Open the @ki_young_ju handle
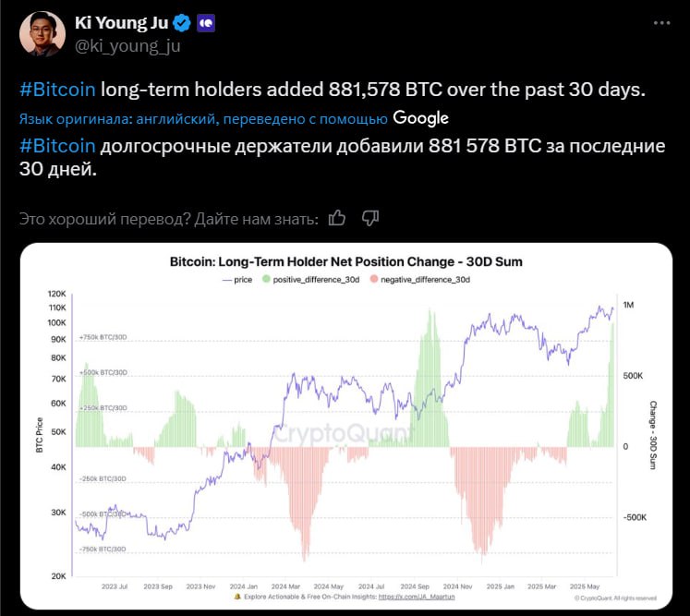This screenshot has width=690, height=616. [x=127, y=46]
